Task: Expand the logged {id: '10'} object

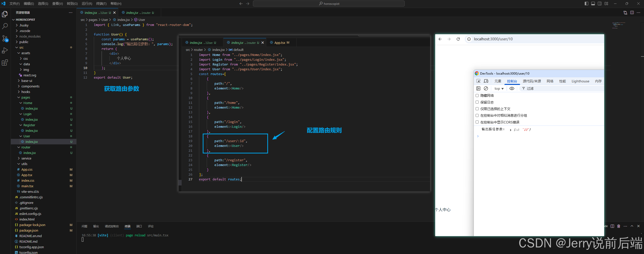Action: click(x=511, y=130)
